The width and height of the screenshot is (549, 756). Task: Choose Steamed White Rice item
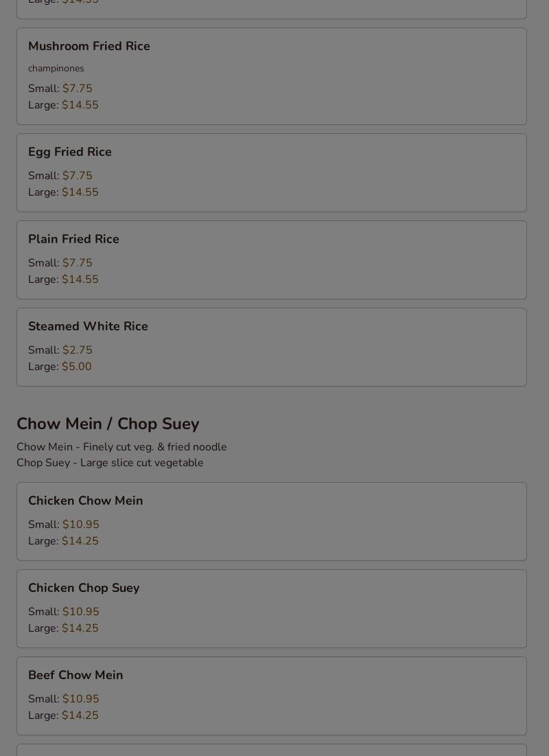tap(88, 326)
